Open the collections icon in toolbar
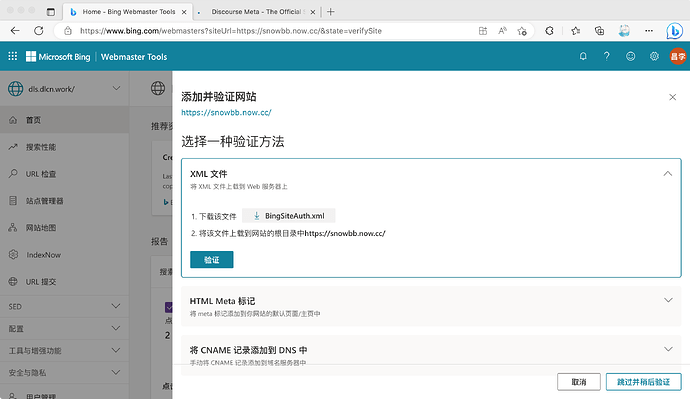This screenshot has width=690, height=399. click(x=599, y=31)
